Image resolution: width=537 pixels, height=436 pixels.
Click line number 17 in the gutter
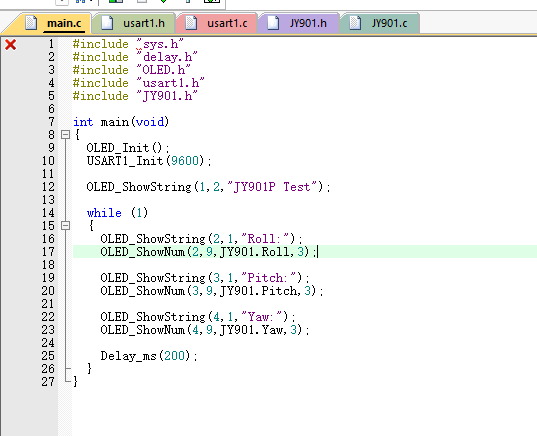click(48, 252)
